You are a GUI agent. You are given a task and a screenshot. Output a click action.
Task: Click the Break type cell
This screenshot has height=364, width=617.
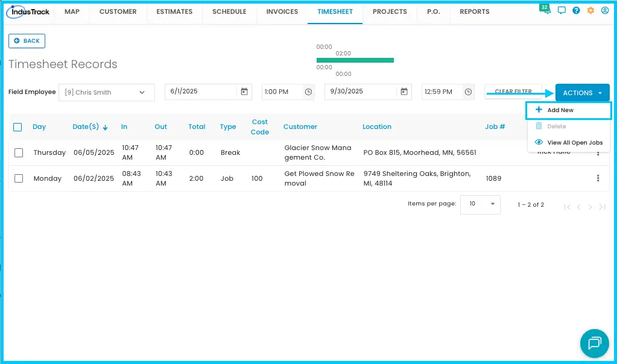[x=230, y=152]
